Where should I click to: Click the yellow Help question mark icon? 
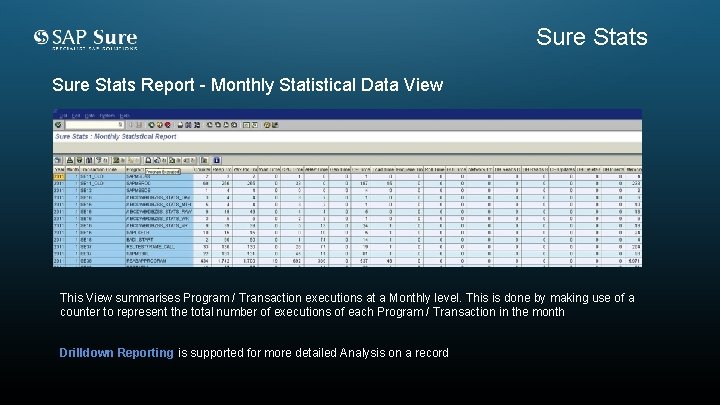coord(267,125)
